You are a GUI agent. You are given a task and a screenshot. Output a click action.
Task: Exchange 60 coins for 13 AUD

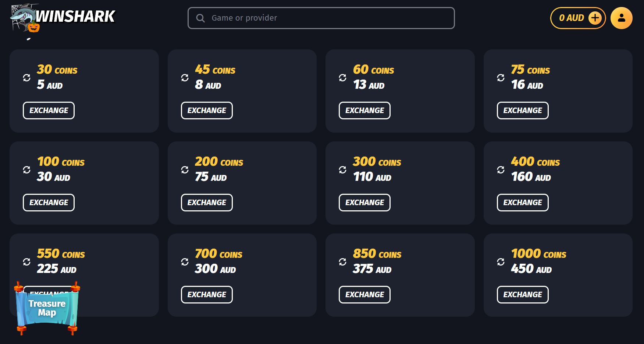tap(364, 110)
